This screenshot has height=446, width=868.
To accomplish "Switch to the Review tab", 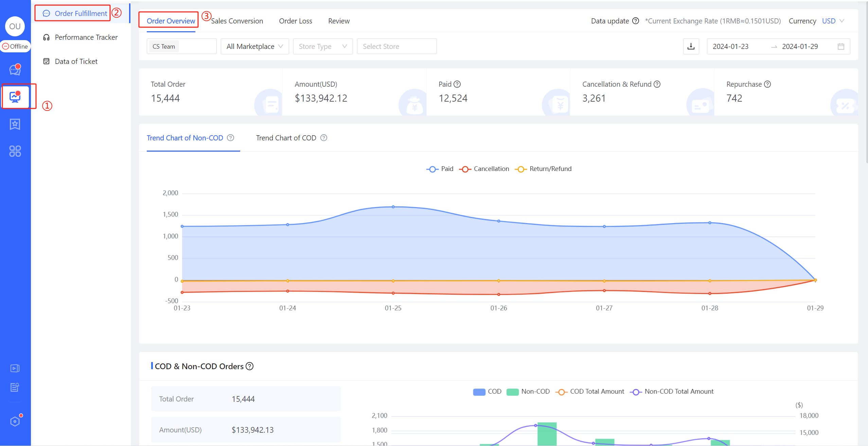I will tap(339, 21).
